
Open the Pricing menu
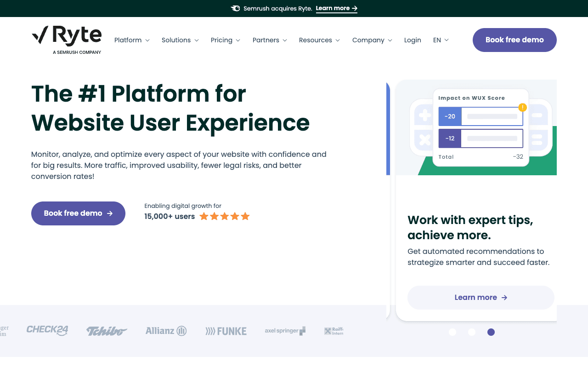[x=221, y=40]
